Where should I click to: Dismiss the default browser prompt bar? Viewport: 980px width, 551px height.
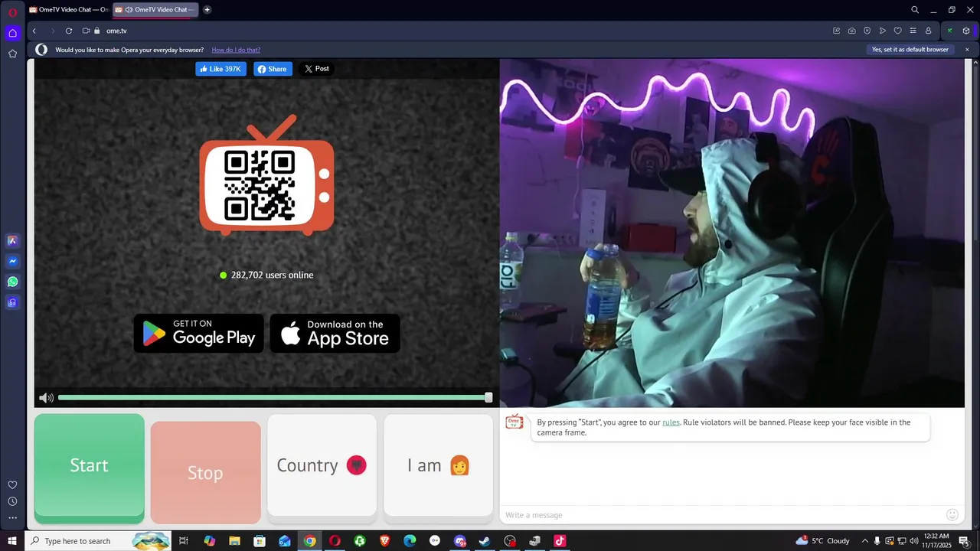click(x=967, y=50)
